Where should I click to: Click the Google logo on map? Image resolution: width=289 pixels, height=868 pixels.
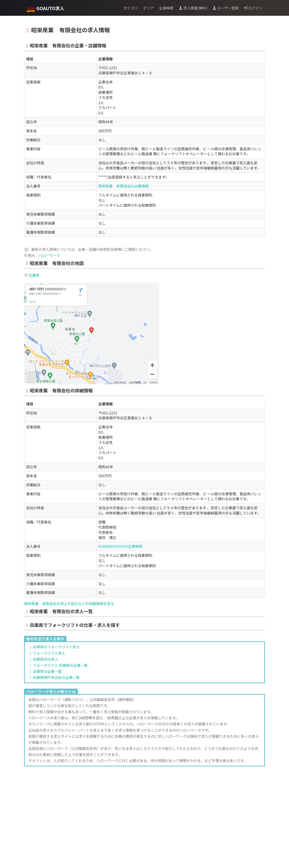pyautogui.click(x=91, y=378)
